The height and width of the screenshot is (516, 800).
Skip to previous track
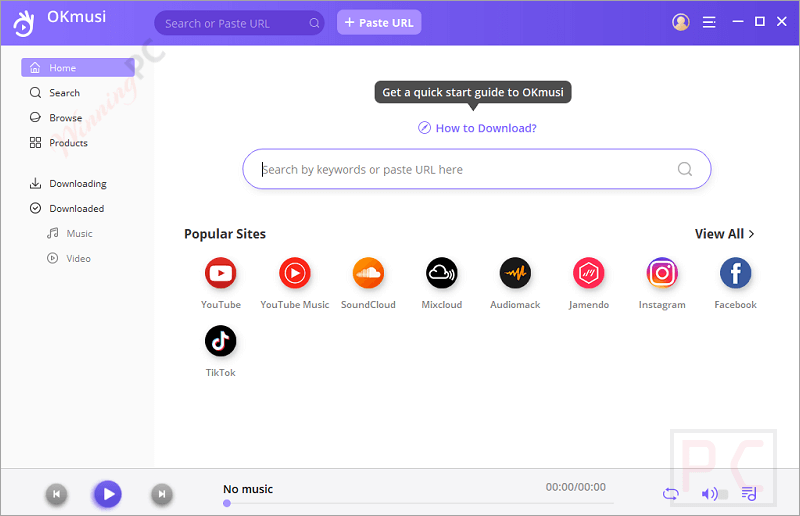click(57, 494)
